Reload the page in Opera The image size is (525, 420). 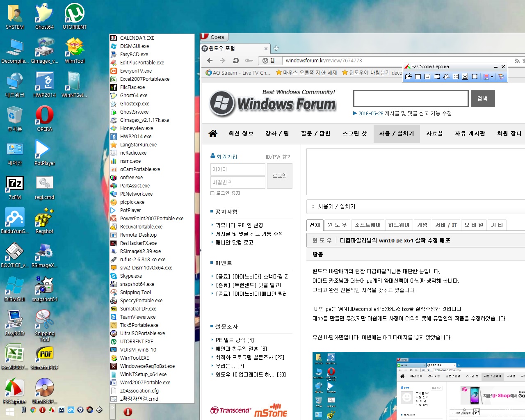pos(236,60)
